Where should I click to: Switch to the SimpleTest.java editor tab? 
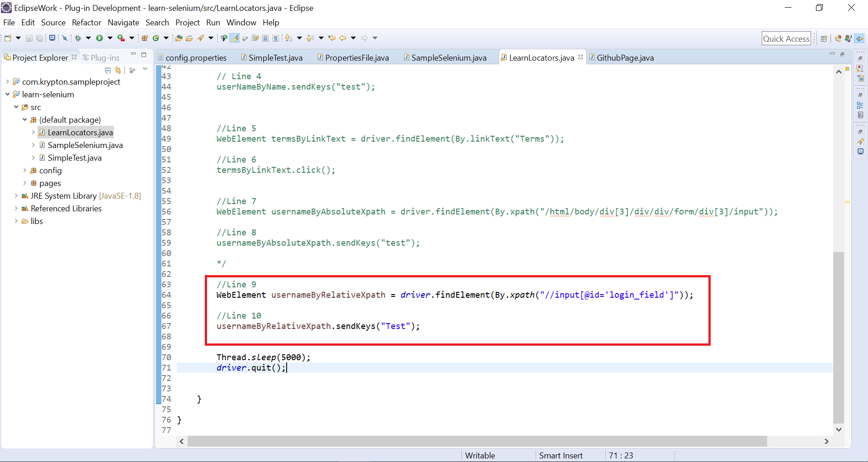click(271, 57)
